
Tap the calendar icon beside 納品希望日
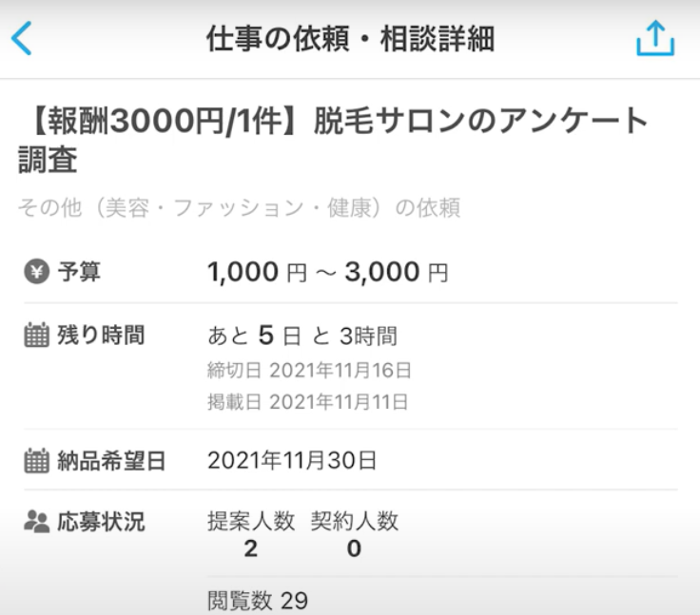click(x=35, y=462)
